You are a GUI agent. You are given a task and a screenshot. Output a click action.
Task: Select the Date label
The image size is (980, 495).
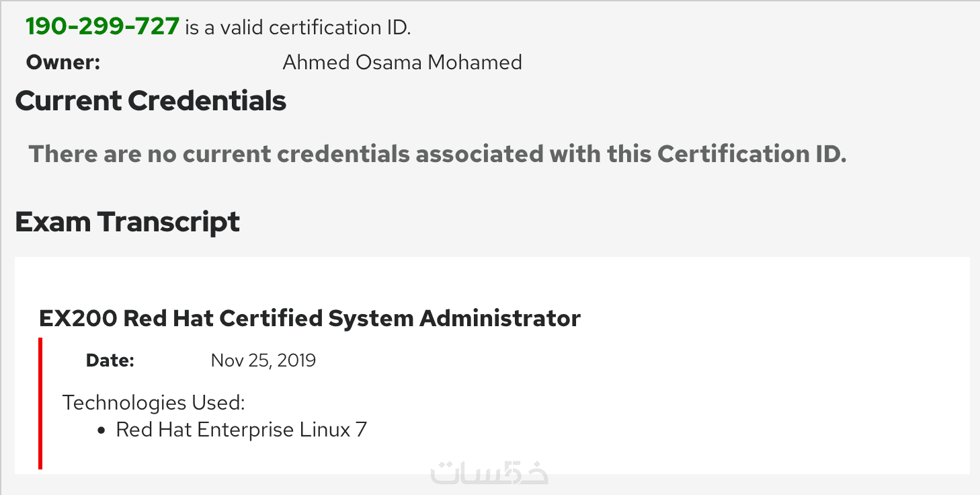[x=110, y=360]
